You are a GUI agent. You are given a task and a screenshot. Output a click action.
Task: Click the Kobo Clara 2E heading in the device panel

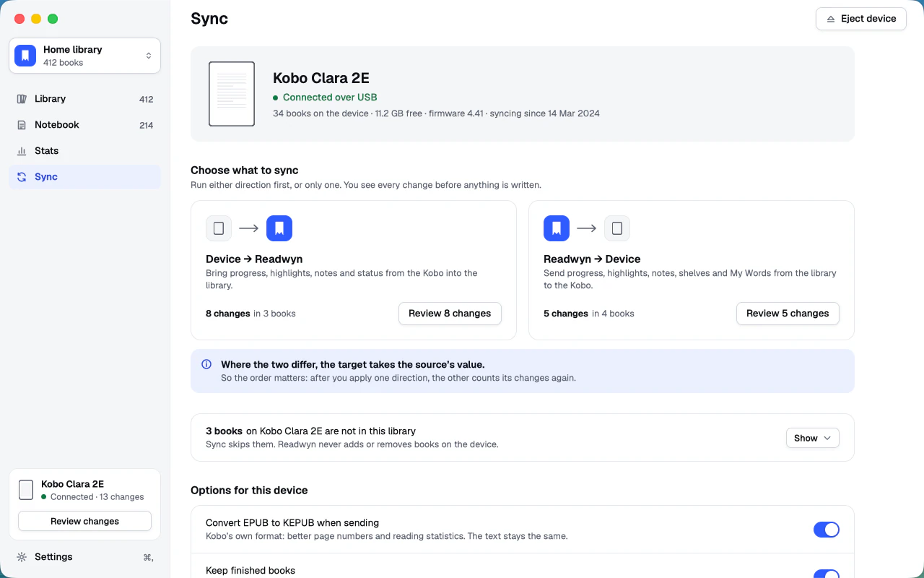(x=321, y=78)
